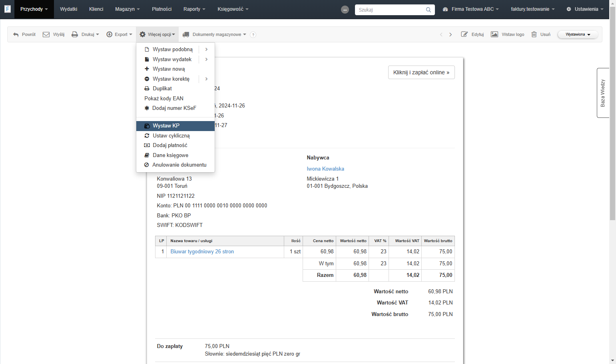
Task: Open the Wydatki tab
Action: point(69,9)
